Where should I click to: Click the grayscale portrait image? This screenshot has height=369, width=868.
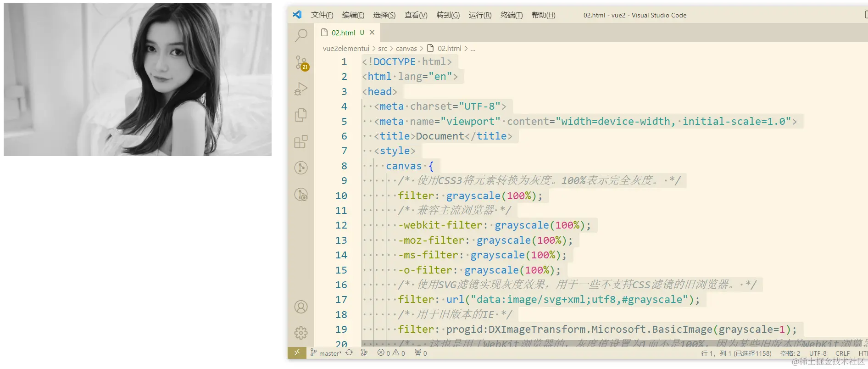click(x=138, y=79)
